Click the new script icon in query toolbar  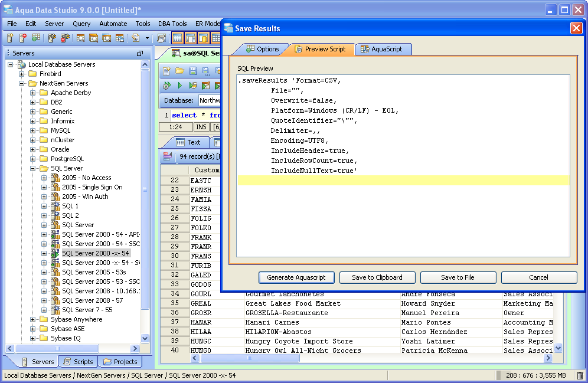(167, 71)
